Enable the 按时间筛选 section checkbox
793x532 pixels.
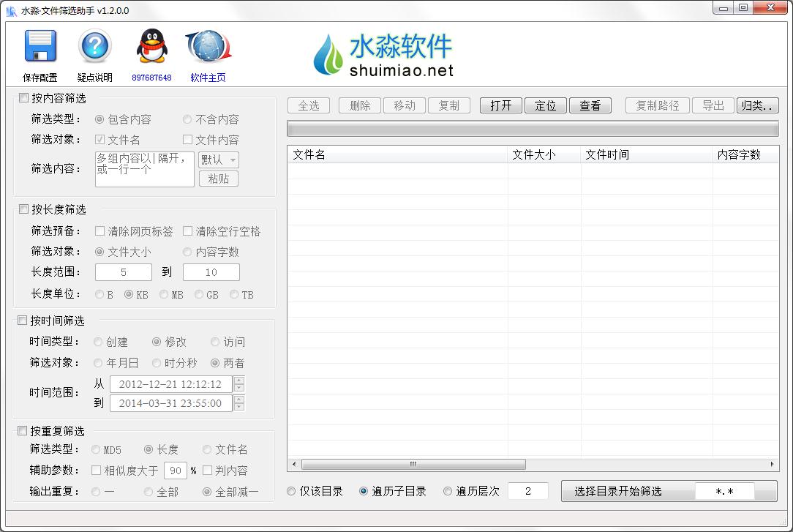tap(23, 320)
